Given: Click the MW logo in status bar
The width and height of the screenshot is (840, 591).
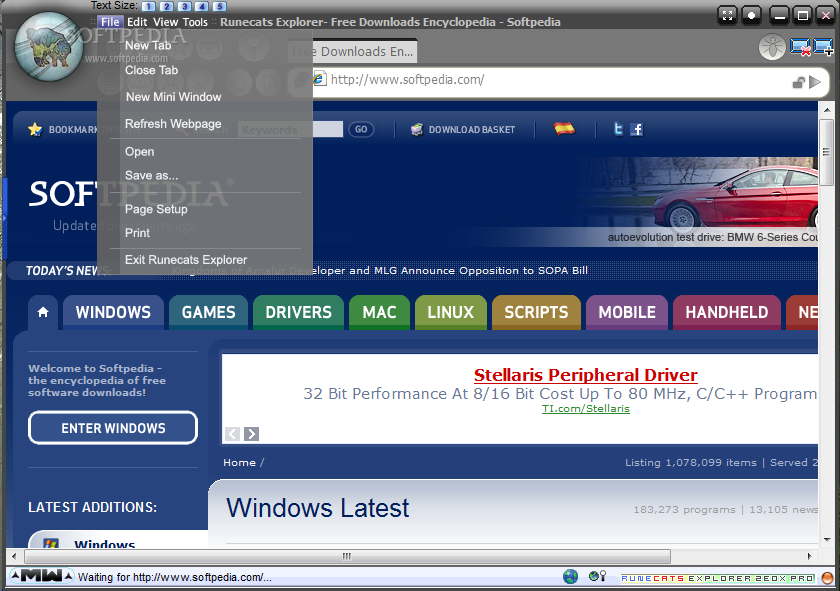Looking at the screenshot, I should click(x=42, y=577).
